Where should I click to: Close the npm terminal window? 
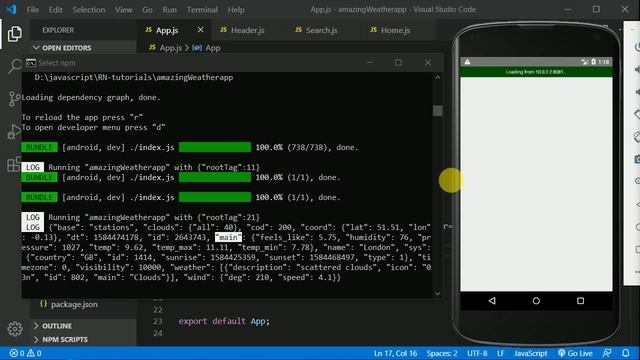point(428,62)
